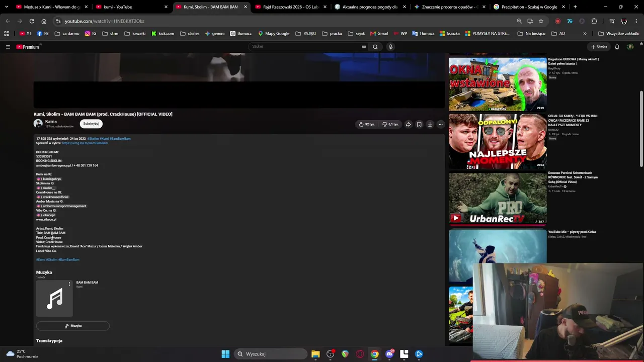Open the crackhouseofficial Instagram link
Image resolution: width=644 pixels, height=362 pixels.
[x=52, y=197]
